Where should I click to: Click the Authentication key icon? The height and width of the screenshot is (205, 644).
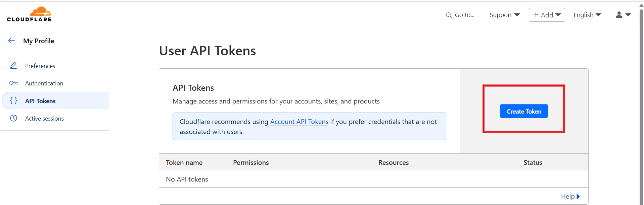pos(13,83)
